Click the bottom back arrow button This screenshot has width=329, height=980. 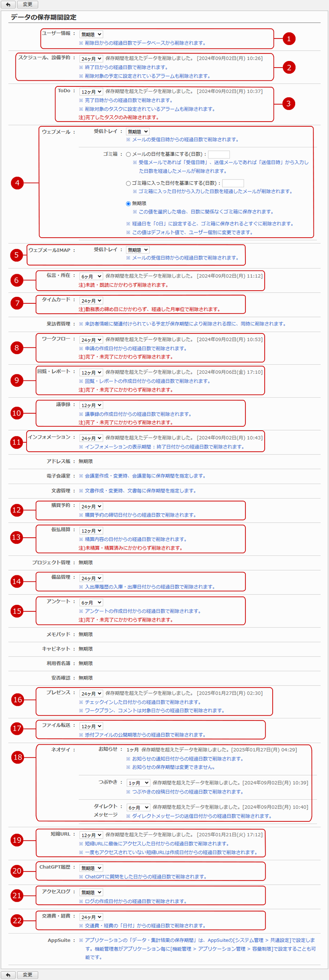(x=8, y=975)
